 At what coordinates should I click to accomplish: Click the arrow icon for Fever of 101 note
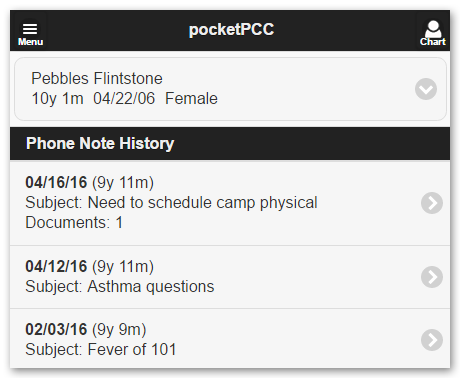pos(432,340)
